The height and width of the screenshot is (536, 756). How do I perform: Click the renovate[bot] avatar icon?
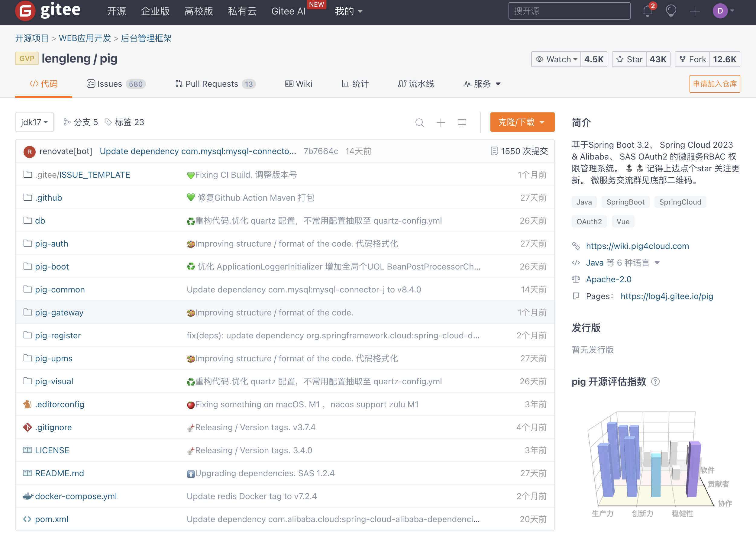[x=29, y=151]
